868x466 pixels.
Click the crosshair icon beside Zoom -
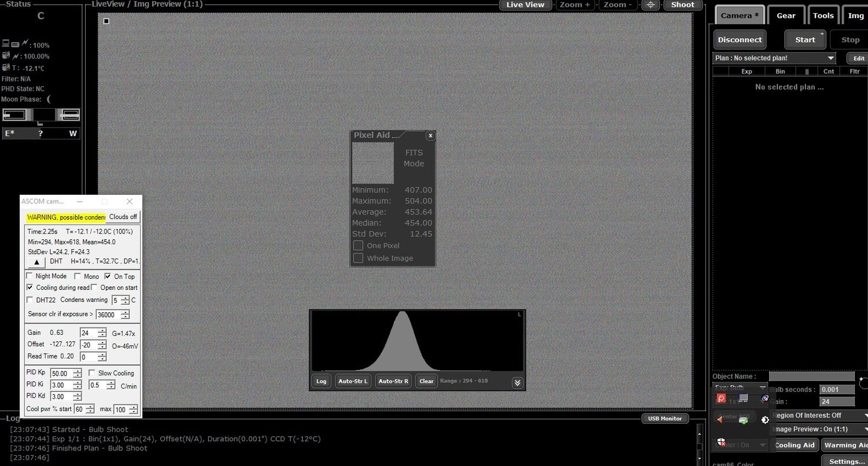(x=651, y=5)
